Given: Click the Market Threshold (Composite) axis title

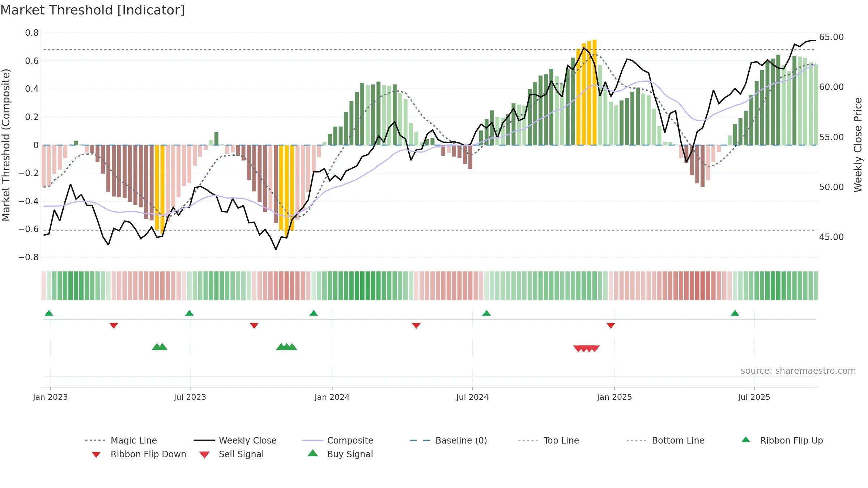Looking at the screenshot, I should click(6, 145).
